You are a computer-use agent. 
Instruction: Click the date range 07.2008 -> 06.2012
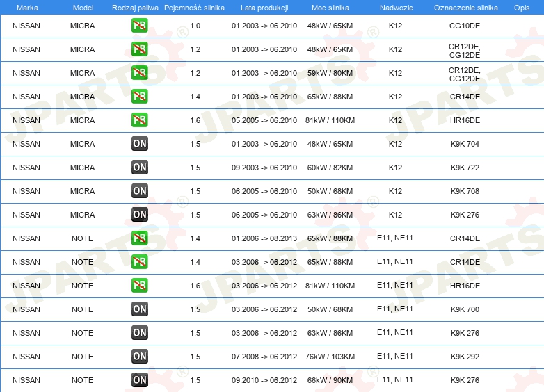pyautogui.click(x=264, y=357)
